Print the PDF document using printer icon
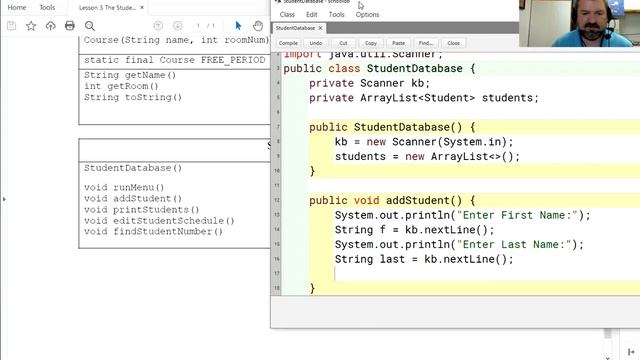640x360 pixels. (x=70, y=26)
